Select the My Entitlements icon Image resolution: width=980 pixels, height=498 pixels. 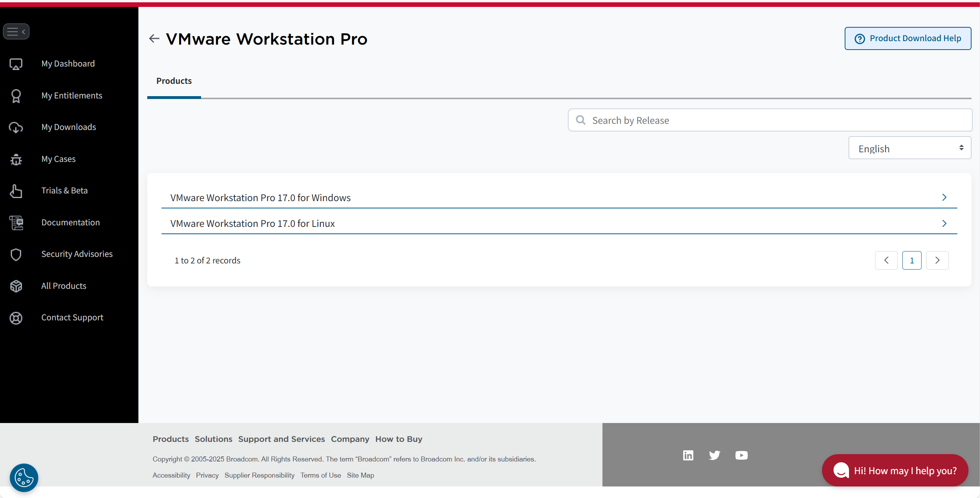[x=16, y=96]
